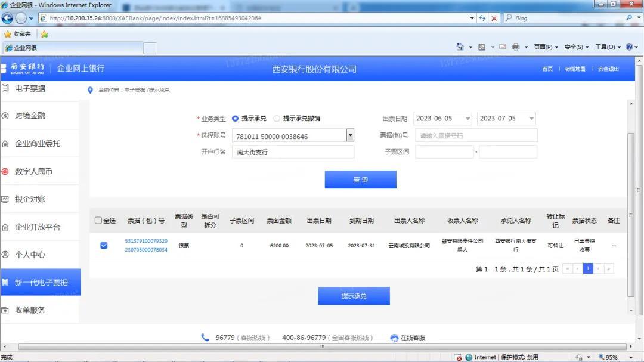Open the address bar history dropdown arrow
644x362 pixels.
472,18
